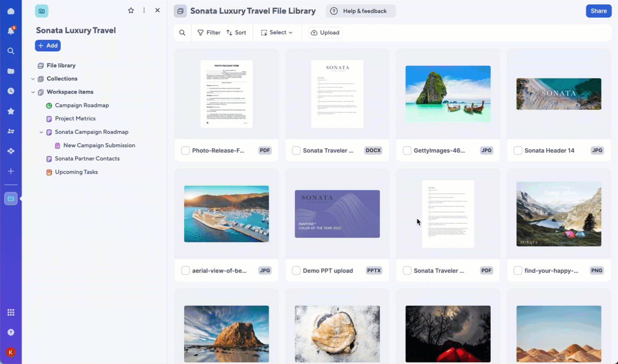Open recent items clock icon

click(x=11, y=91)
